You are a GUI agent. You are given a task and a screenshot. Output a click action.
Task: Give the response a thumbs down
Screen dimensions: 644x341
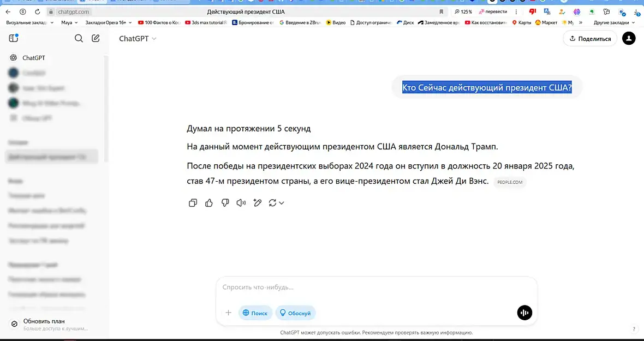click(x=225, y=203)
